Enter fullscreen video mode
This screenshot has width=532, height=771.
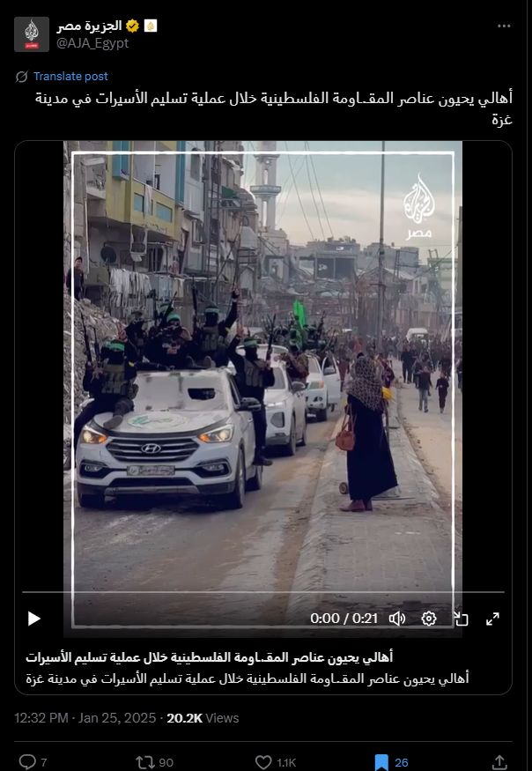492,619
